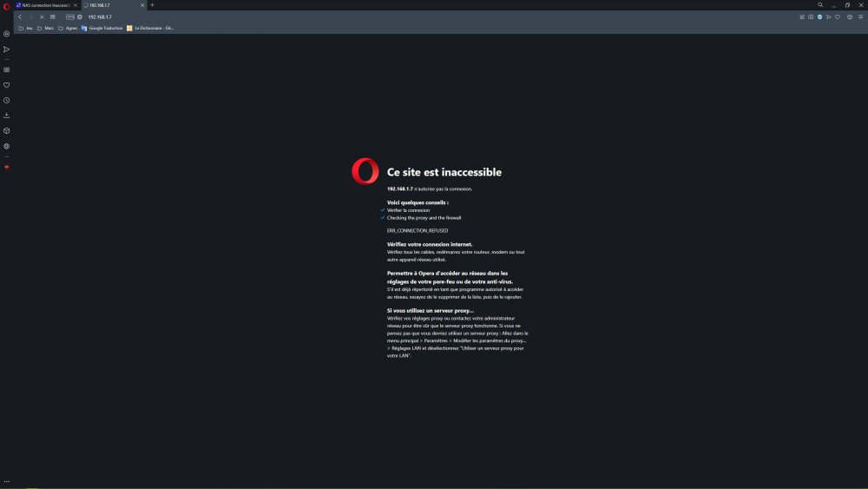The width and height of the screenshot is (868, 489).
Task: Click the 'Vérifier la connexion' suggestion
Action: (x=408, y=210)
